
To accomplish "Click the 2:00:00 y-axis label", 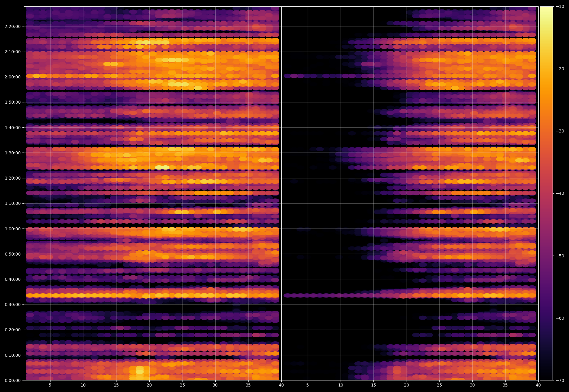I will pyautogui.click(x=13, y=77).
